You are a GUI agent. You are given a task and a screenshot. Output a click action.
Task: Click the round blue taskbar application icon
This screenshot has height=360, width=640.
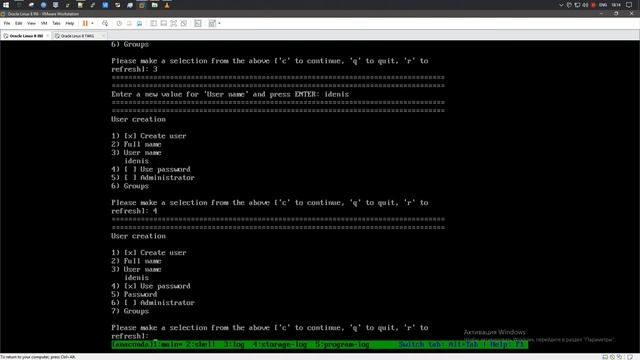point(44,5)
